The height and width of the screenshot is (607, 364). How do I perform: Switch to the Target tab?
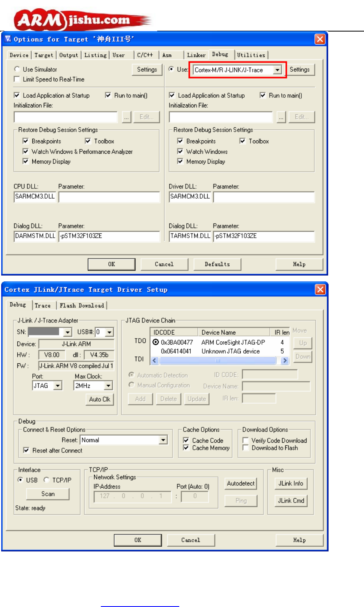click(44, 55)
